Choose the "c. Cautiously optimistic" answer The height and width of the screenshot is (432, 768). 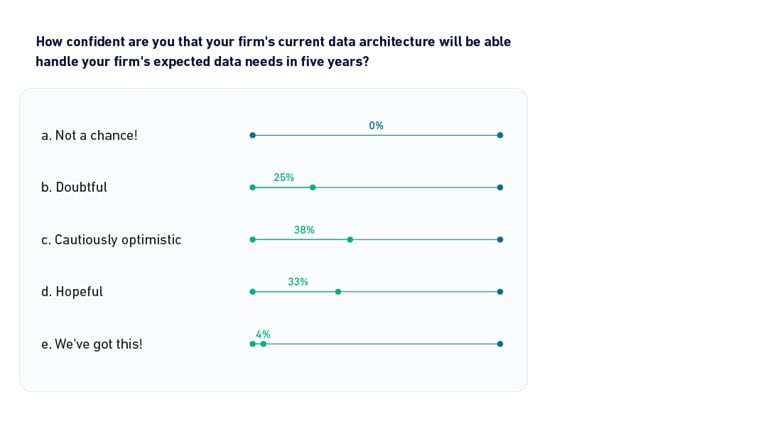pyautogui.click(x=111, y=240)
